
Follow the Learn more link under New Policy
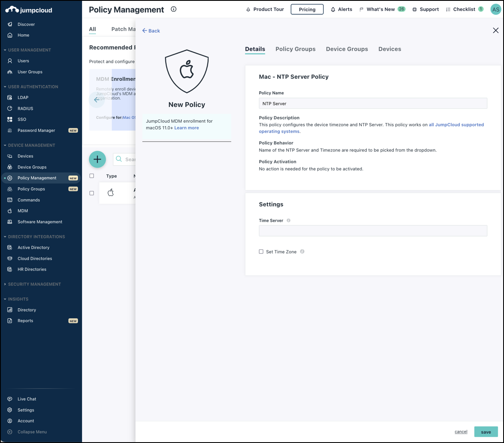[186, 128]
